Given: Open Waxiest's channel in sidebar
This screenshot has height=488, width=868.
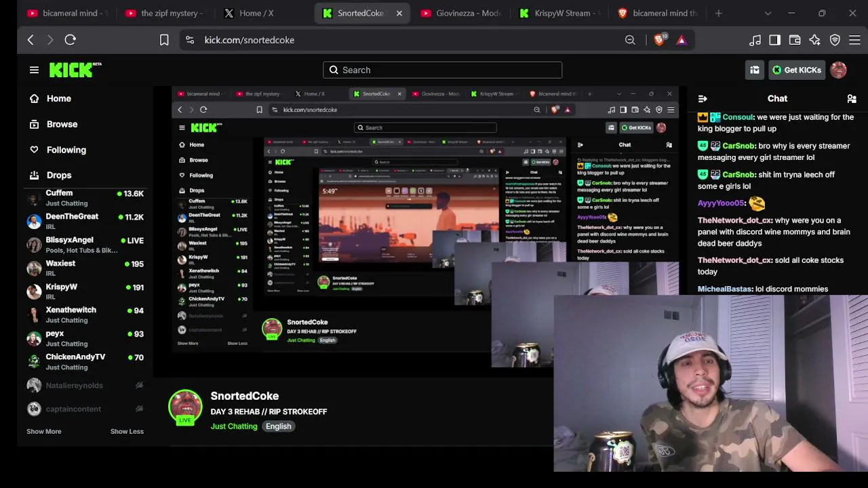Looking at the screenshot, I should pos(85,268).
